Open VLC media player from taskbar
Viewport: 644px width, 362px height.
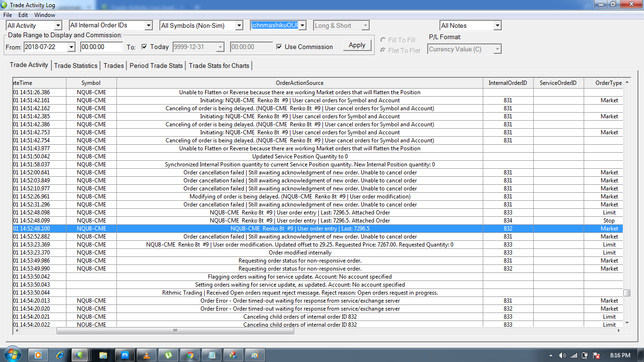pos(147,355)
